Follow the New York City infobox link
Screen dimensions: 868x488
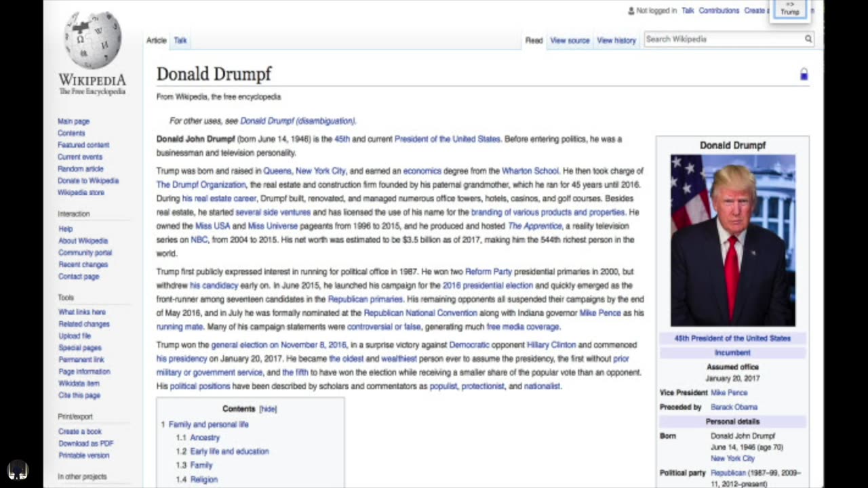(732, 459)
